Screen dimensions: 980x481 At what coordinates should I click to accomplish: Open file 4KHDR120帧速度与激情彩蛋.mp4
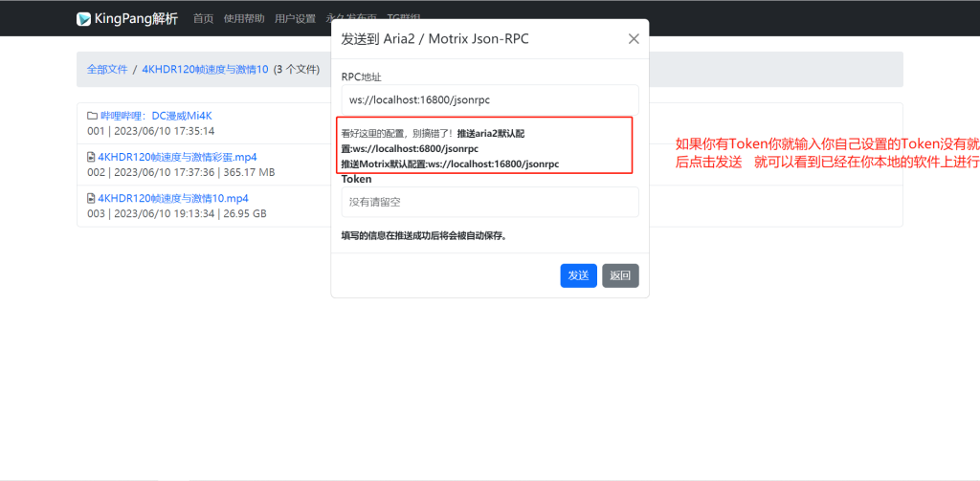coord(177,157)
